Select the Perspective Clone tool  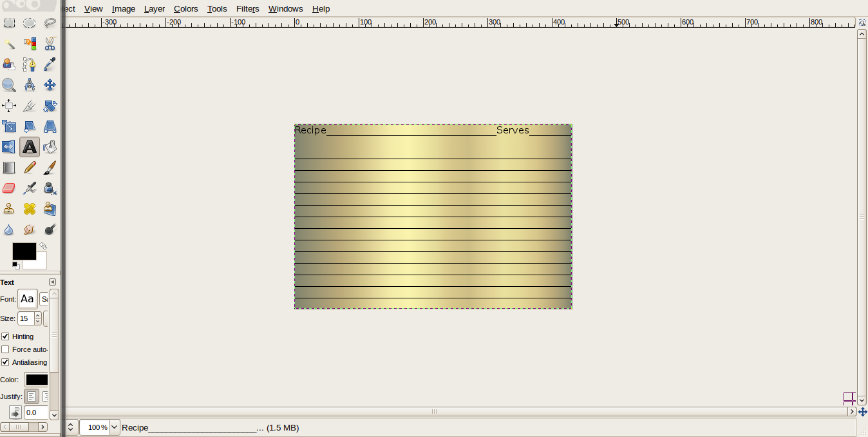(x=50, y=209)
